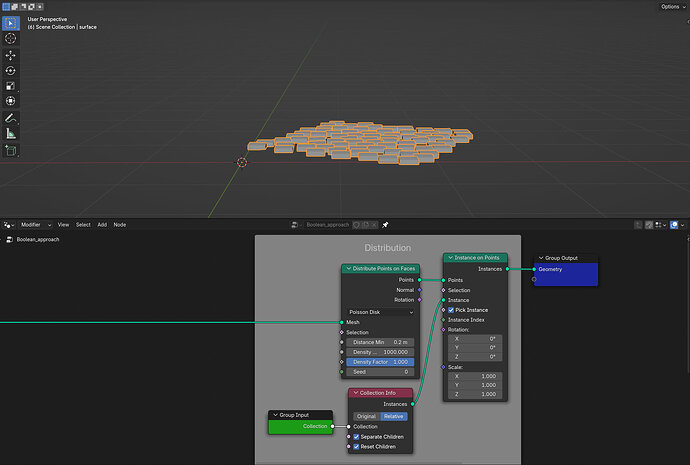This screenshot has height=465, width=690.
Task: Activate the Rotate tool
Action: click(10, 70)
